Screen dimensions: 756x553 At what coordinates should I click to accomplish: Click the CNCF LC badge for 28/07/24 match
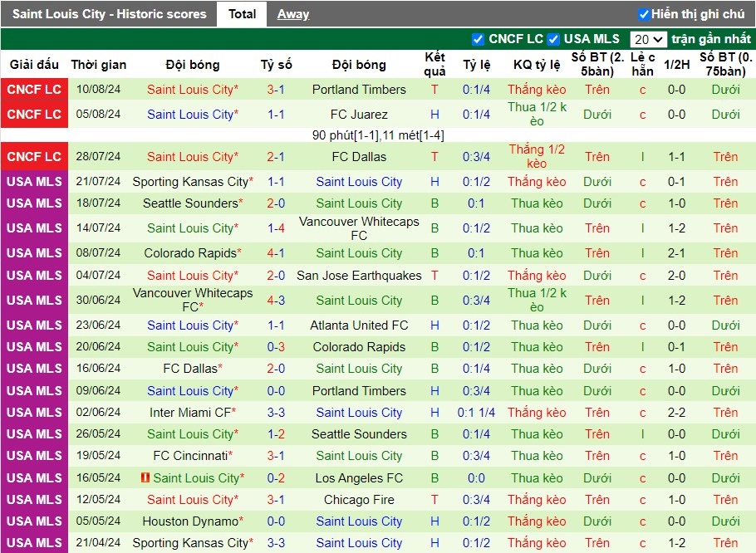click(x=34, y=157)
